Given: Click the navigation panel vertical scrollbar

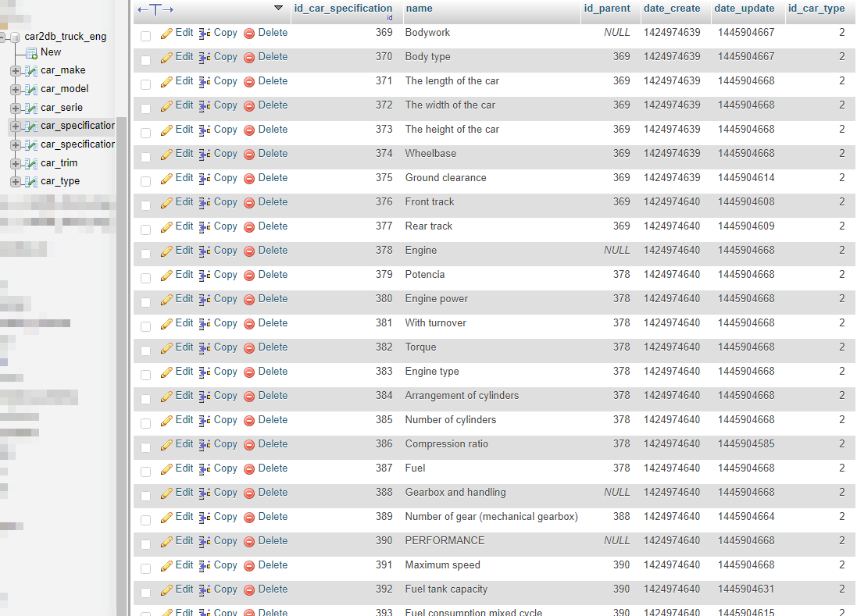Looking at the screenshot, I should 121,366.
